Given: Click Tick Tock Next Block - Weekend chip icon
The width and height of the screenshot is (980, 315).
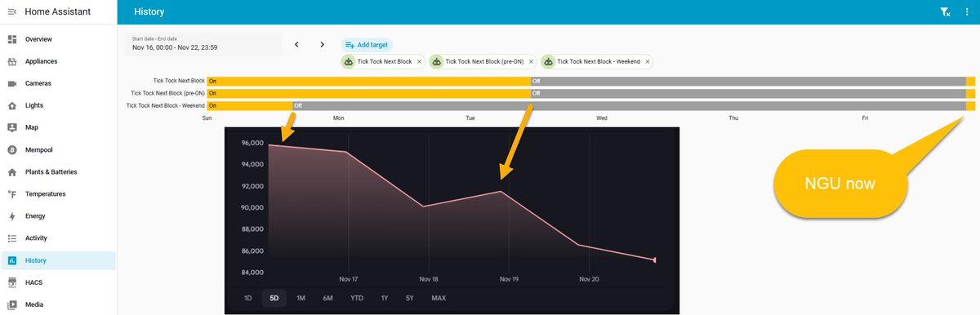Looking at the screenshot, I should click(548, 61).
